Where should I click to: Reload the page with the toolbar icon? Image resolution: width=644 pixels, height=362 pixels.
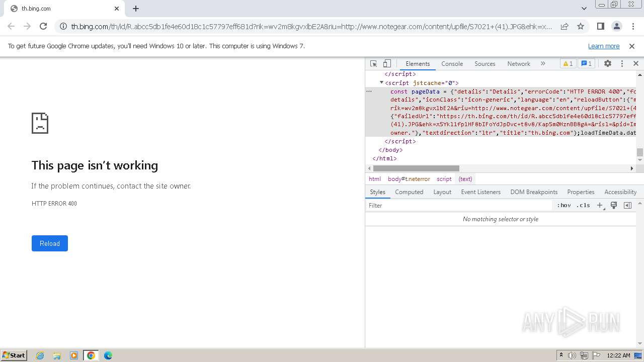(x=43, y=26)
